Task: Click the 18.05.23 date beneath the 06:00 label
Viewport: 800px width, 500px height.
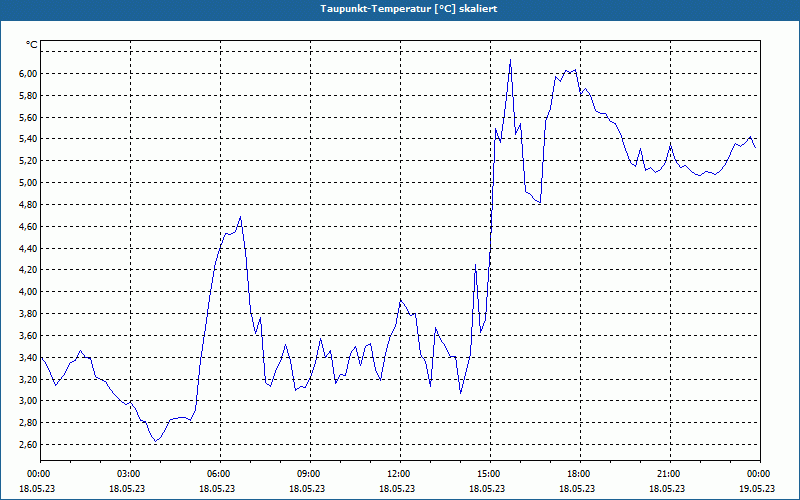Action: coord(217,488)
